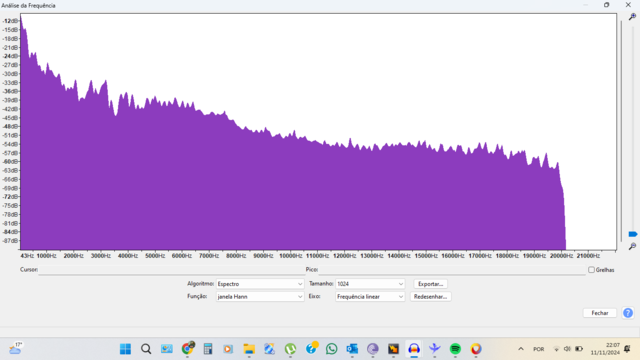Click the Pico readout field
The width and height of the screenshot is (640, 360).
tap(452, 270)
